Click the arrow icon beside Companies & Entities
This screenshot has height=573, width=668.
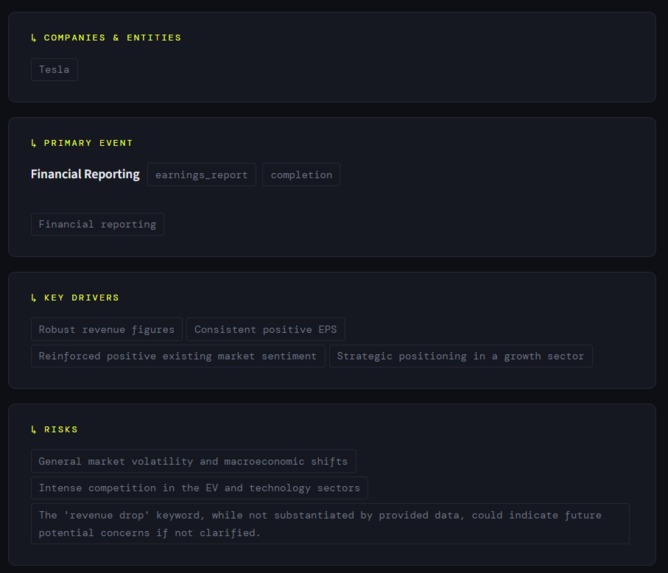pos(34,38)
